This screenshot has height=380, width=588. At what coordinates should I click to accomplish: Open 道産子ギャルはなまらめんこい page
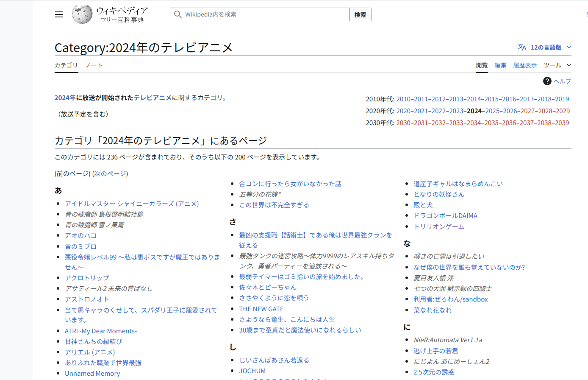tap(458, 184)
